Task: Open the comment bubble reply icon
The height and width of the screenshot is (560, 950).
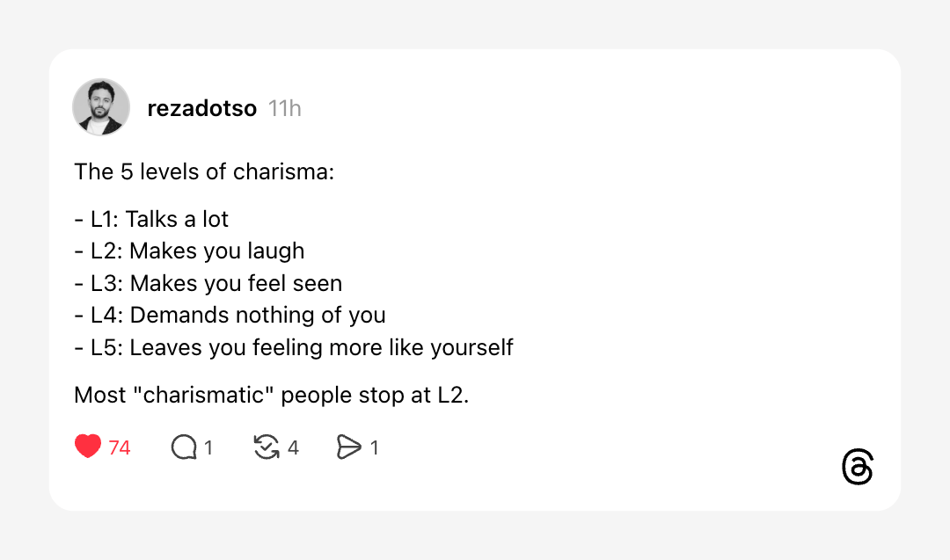Action: coord(183,447)
